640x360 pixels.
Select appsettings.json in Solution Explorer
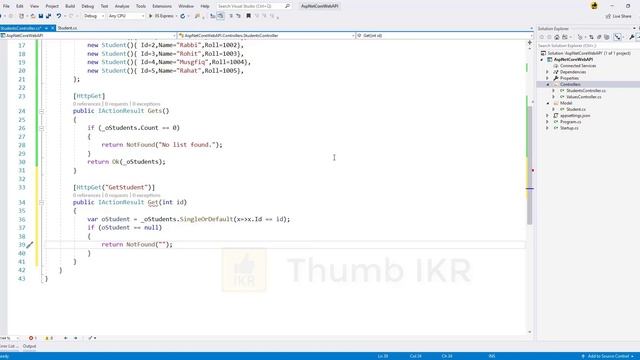(x=575, y=116)
